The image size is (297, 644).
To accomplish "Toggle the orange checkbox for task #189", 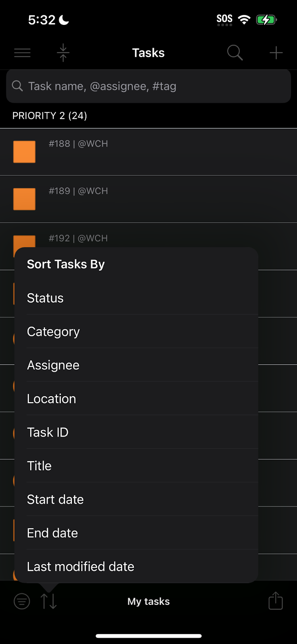I will 25,199.
